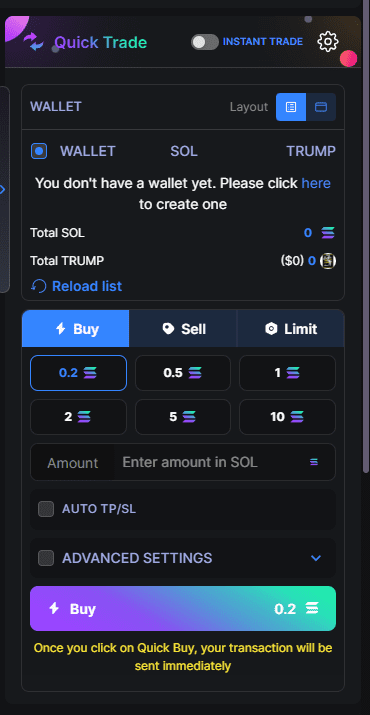Screen dimensions: 370x715
Task: Click the Quick Trade swap arrows logo
Action: 34,42
